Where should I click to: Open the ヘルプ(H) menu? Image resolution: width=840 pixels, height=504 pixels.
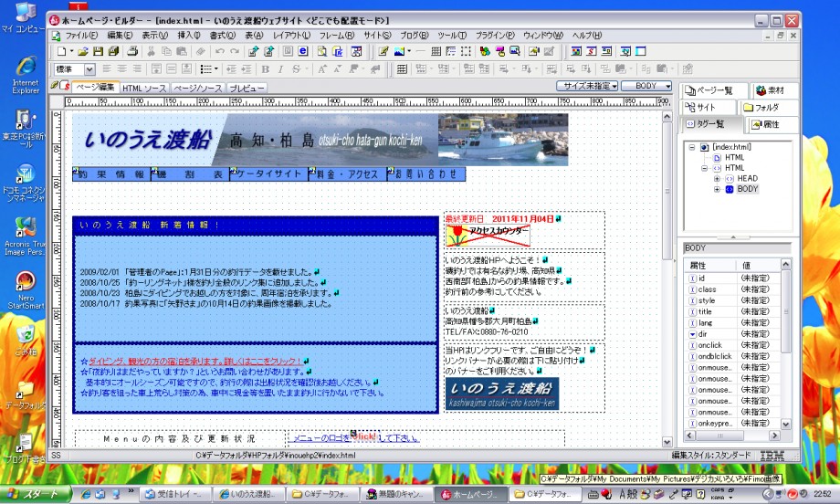pos(586,36)
